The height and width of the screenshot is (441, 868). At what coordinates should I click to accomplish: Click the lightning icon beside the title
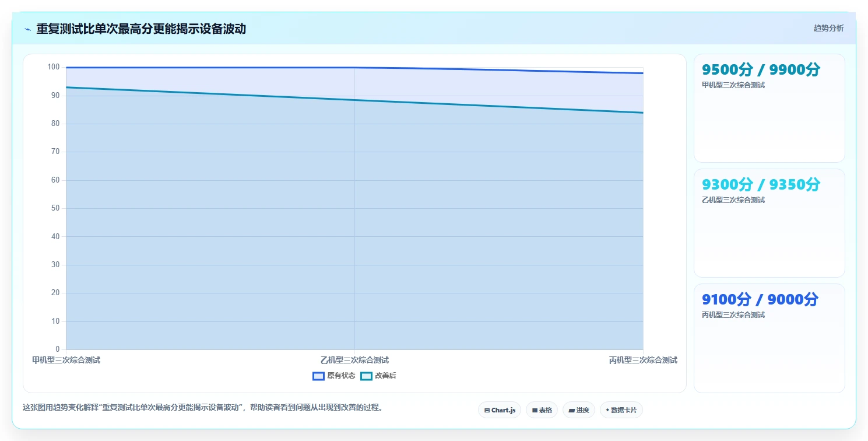coord(27,29)
